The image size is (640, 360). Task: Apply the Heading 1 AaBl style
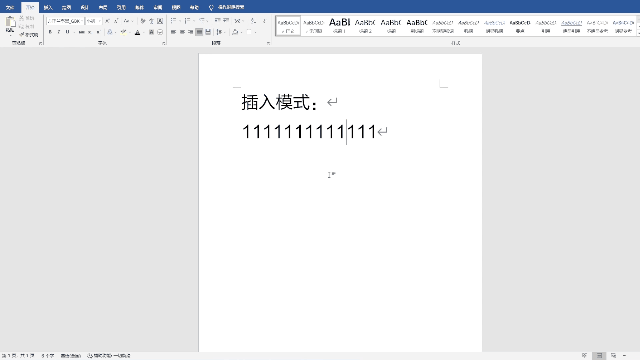coord(339,26)
